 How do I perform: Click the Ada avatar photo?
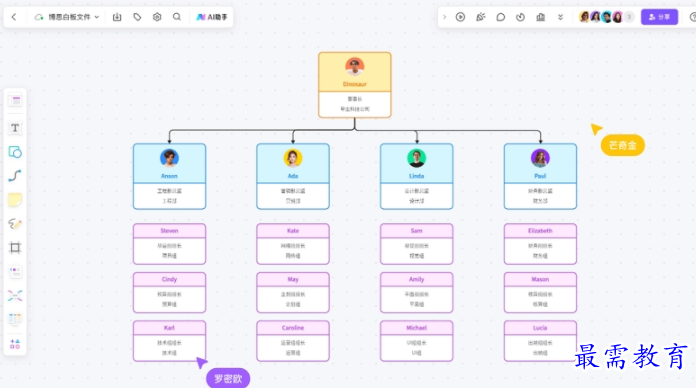coord(293,158)
